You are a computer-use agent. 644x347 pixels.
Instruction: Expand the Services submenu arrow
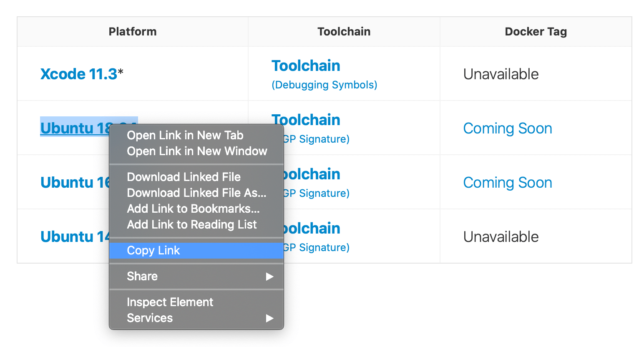click(x=270, y=318)
